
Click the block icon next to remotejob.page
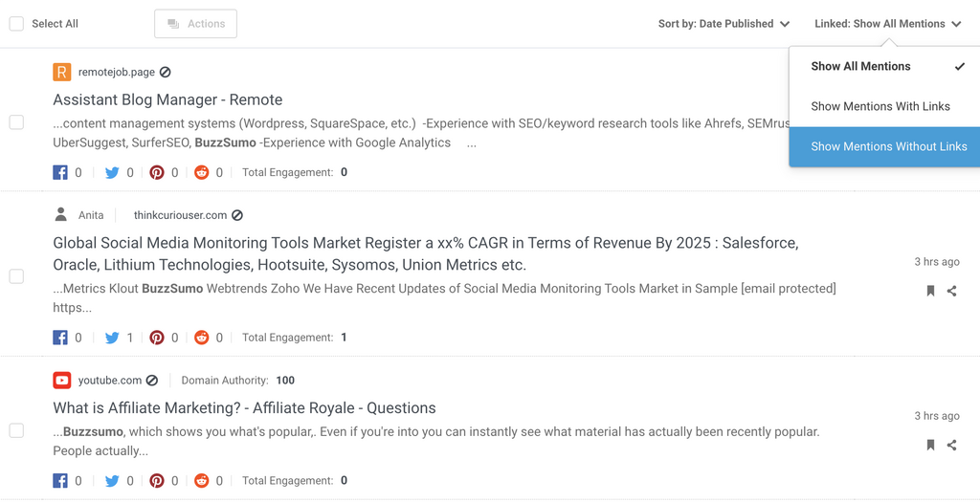coord(166,73)
